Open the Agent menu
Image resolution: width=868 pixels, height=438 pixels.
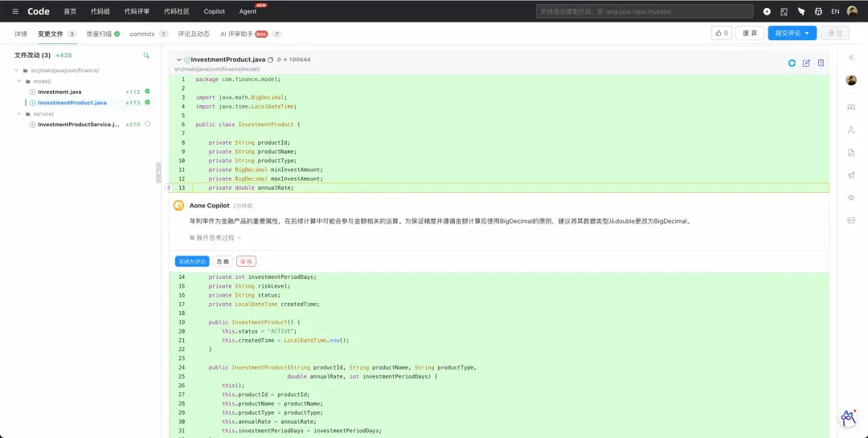(x=248, y=11)
